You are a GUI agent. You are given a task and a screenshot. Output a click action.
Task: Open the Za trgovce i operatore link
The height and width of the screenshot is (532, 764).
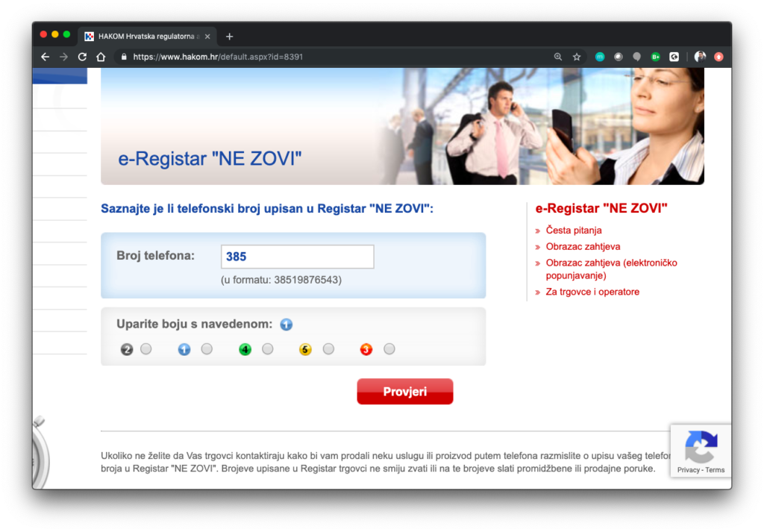(592, 292)
